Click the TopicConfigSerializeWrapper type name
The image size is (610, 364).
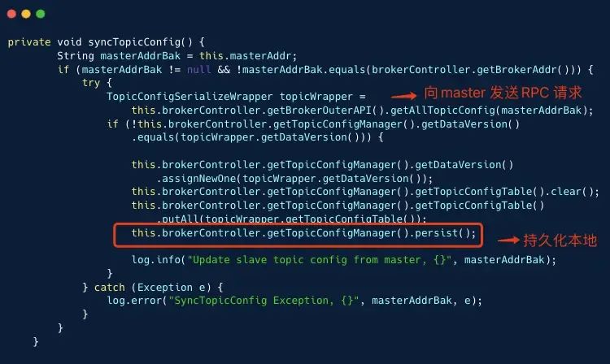[x=190, y=97]
